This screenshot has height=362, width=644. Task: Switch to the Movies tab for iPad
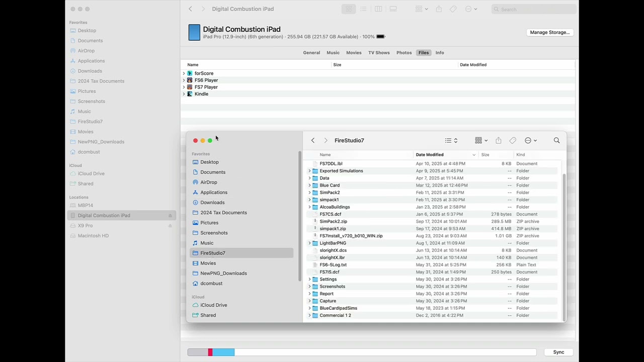coord(354,53)
